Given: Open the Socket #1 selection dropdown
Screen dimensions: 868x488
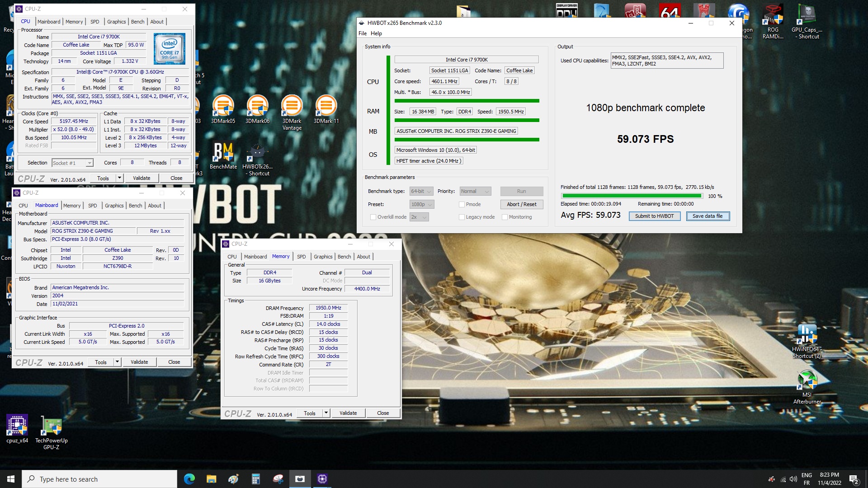Looking at the screenshot, I should pos(72,163).
